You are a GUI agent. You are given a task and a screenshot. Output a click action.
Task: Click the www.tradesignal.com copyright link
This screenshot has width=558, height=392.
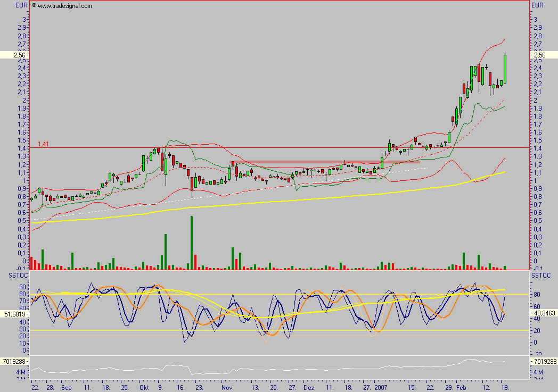[61, 6]
